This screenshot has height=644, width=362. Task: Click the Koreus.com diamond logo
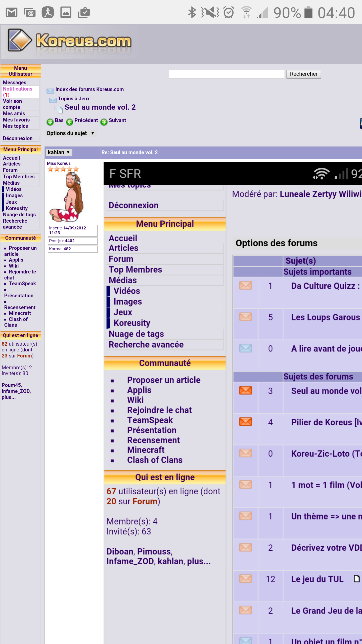click(20, 40)
